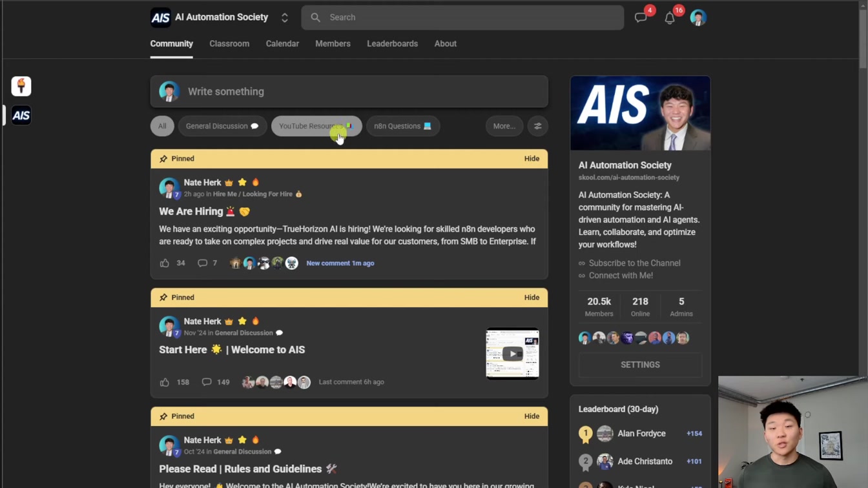Open Nate Herk avatar on hiring post
Viewport: 868px width, 488px height.
(x=169, y=187)
